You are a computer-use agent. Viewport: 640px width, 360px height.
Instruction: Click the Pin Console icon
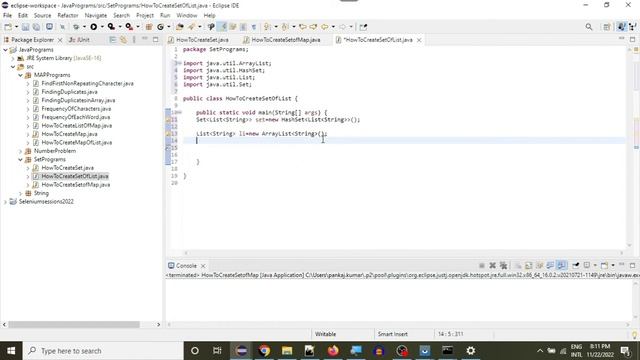click(576, 266)
